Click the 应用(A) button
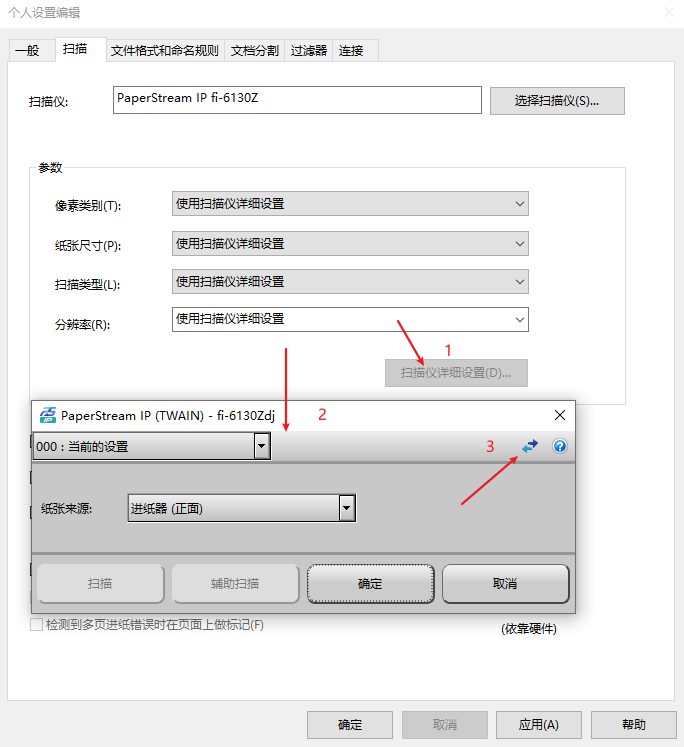 539,725
